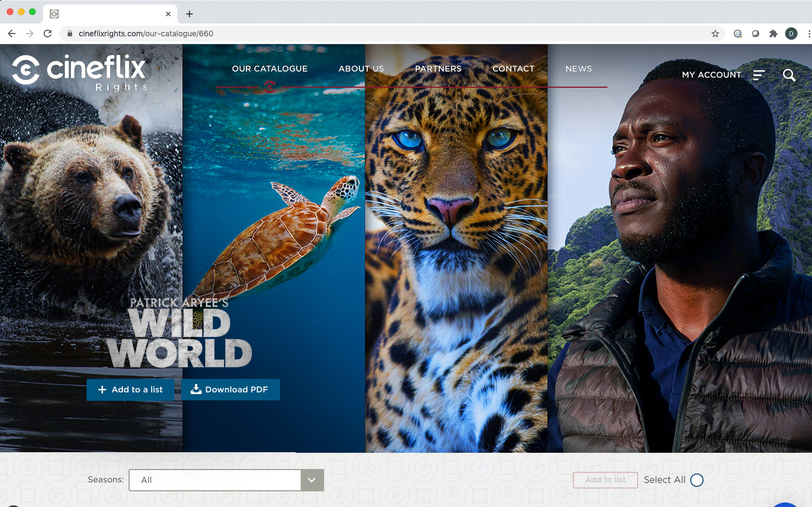Screen dimensions: 812x507
Task: Click the address bar URL field
Action: [391, 34]
